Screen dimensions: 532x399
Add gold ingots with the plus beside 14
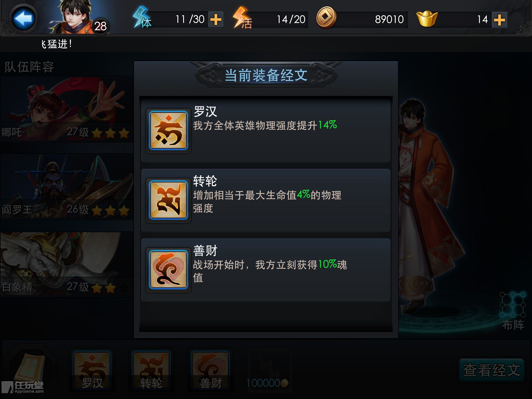[499, 20]
